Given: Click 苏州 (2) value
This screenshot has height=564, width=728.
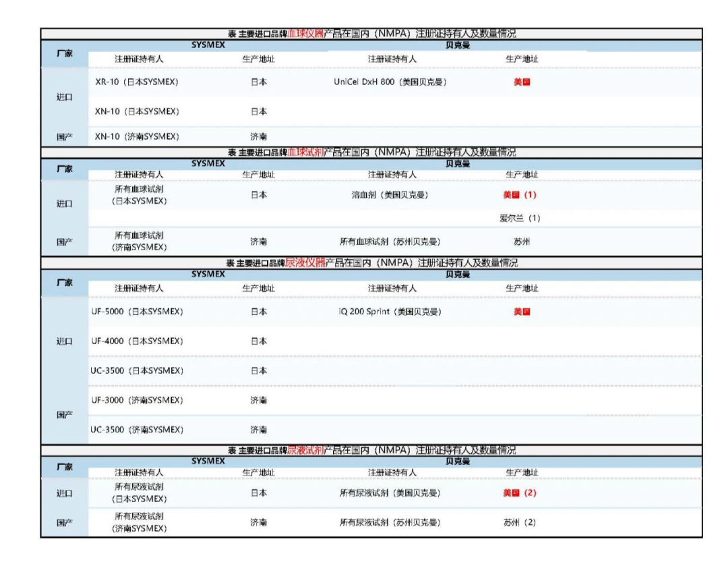Looking at the screenshot, I should [x=520, y=523].
